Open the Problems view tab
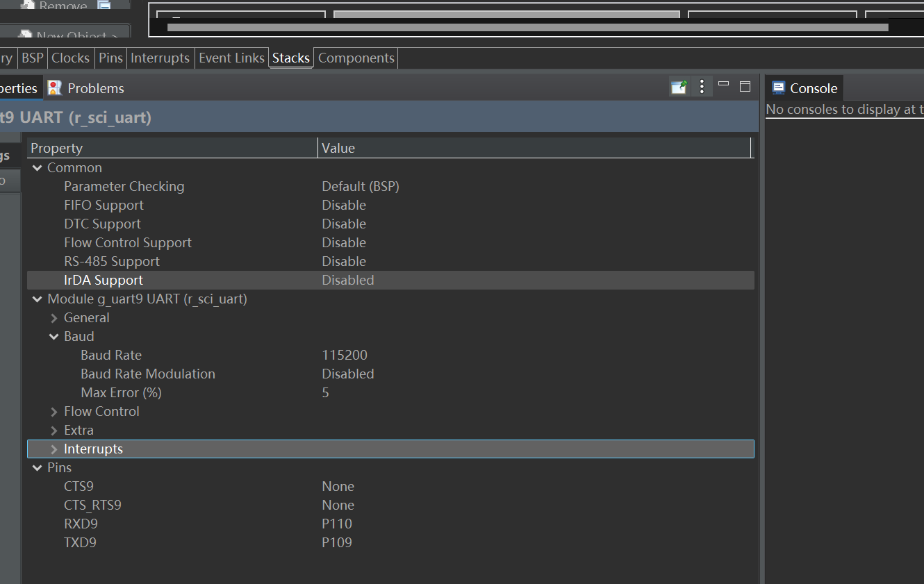924x584 pixels. tap(85, 88)
